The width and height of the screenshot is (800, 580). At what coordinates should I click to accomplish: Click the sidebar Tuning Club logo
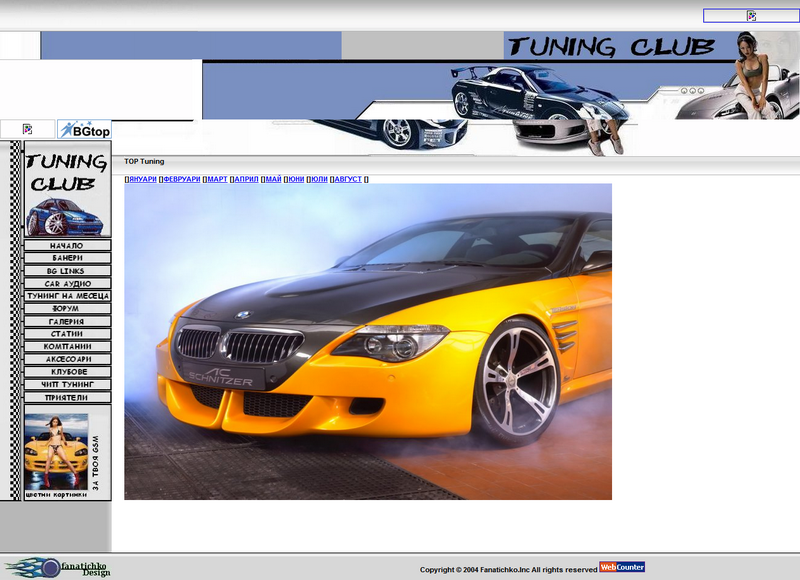point(67,189)
